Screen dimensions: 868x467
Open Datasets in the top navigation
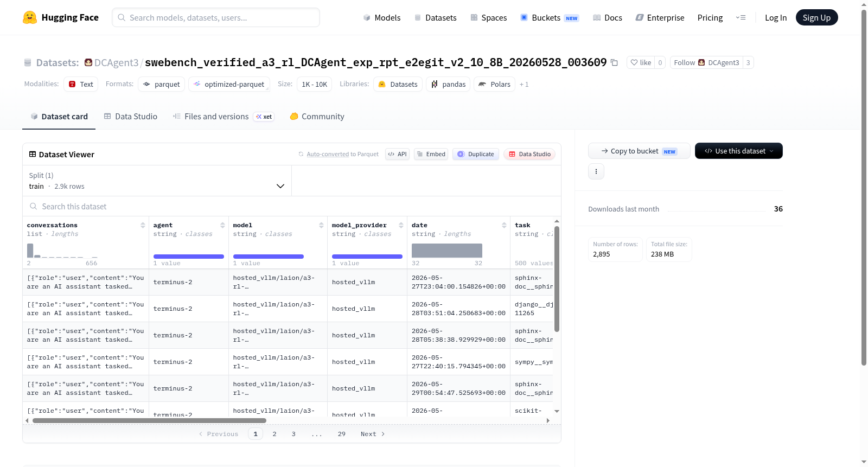click(435, 17)
